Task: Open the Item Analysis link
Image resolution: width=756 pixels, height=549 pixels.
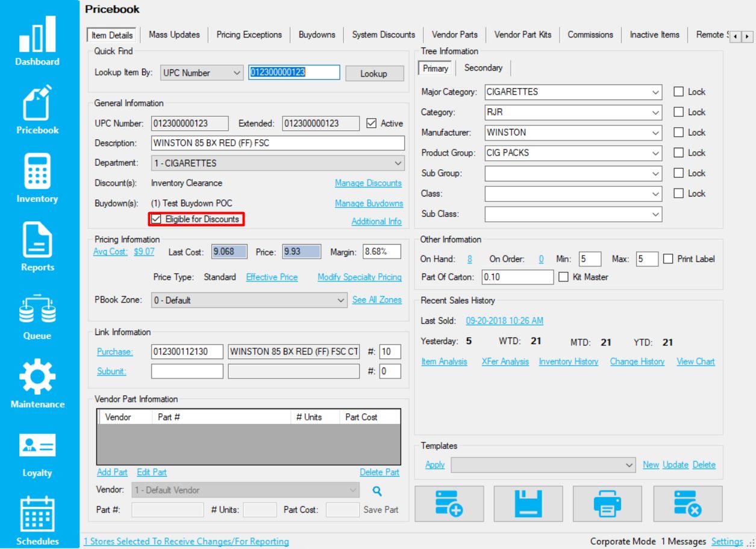Action: click(445, 362)
